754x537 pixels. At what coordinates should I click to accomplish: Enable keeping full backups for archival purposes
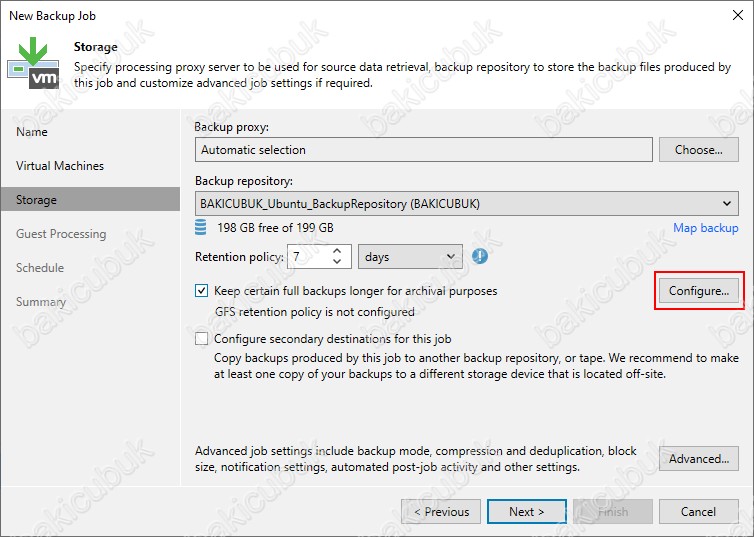(201, 291)
